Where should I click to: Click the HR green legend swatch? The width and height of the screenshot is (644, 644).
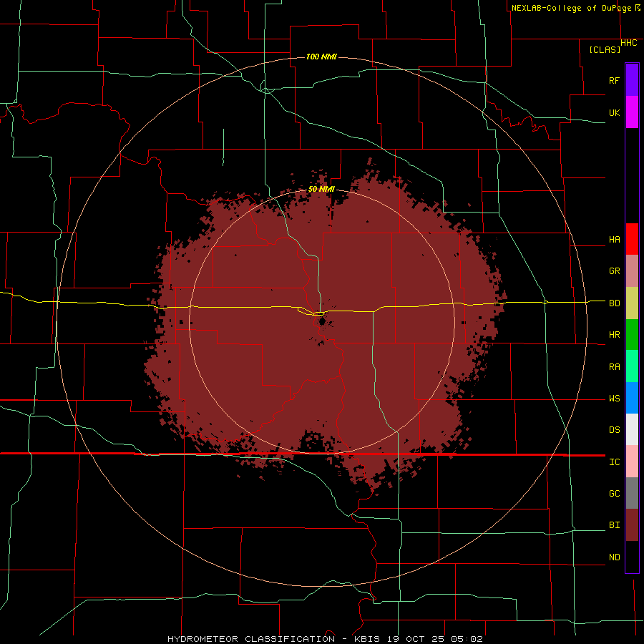coord(632,335)
